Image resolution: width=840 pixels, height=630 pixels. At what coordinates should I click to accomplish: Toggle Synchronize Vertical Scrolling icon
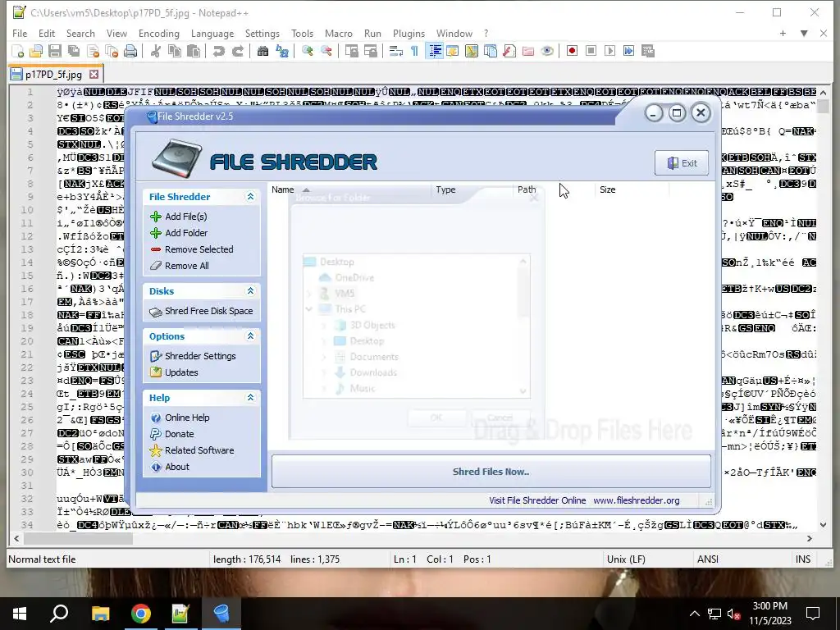pos(351,52)
